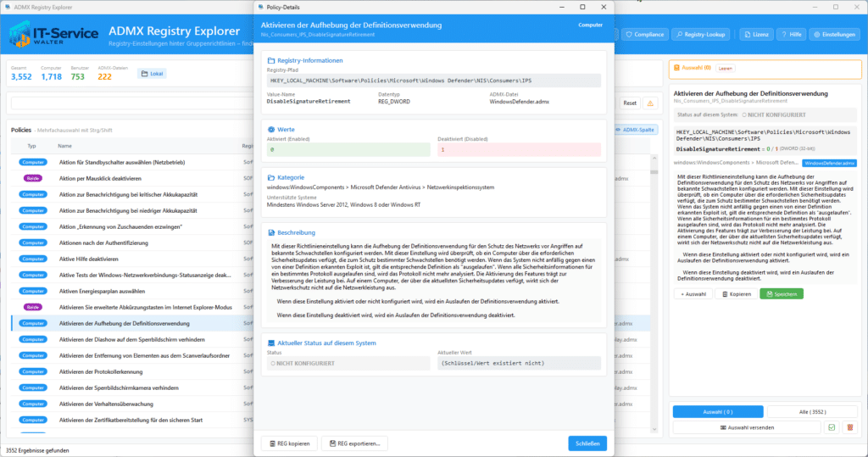Click the green checkmark icon at bottom right
The image size is (868, 457).
(832, 427)
